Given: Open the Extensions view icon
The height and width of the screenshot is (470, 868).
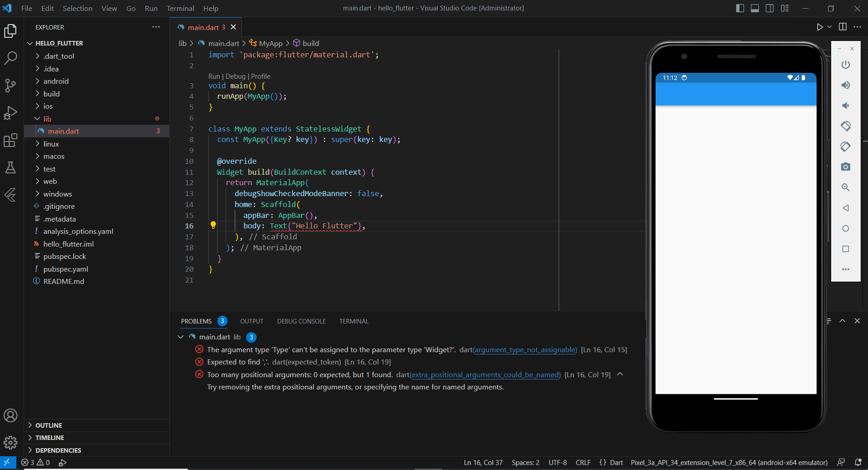Looking at the screenshot, I should click(x=10, y=141).
